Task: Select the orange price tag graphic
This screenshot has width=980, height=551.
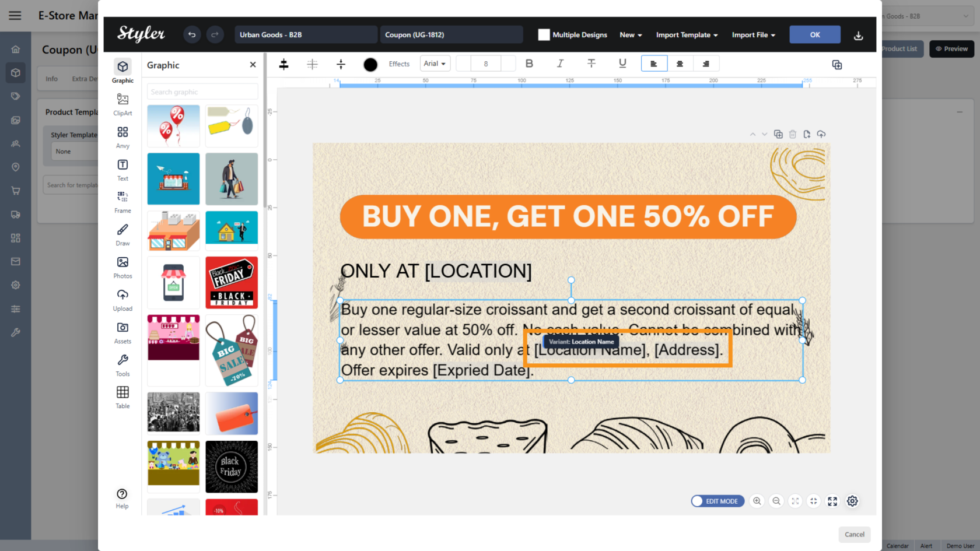Action: [x=232, y=413]
